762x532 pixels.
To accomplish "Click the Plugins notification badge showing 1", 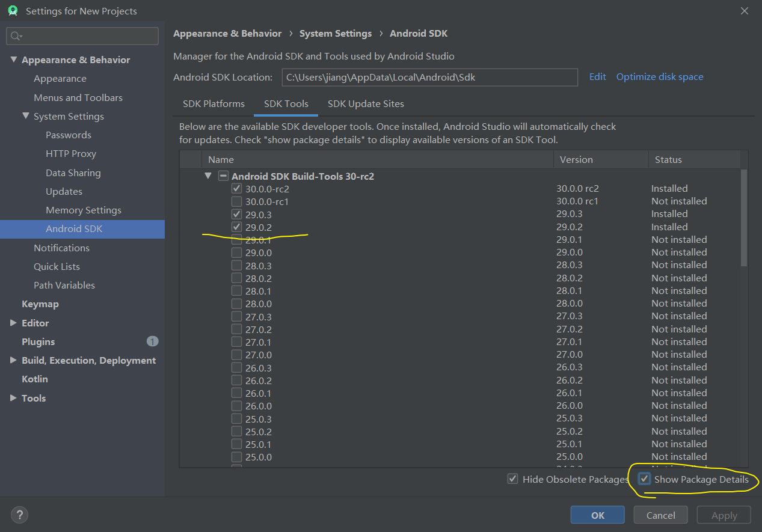I will [x=152, y=341].
